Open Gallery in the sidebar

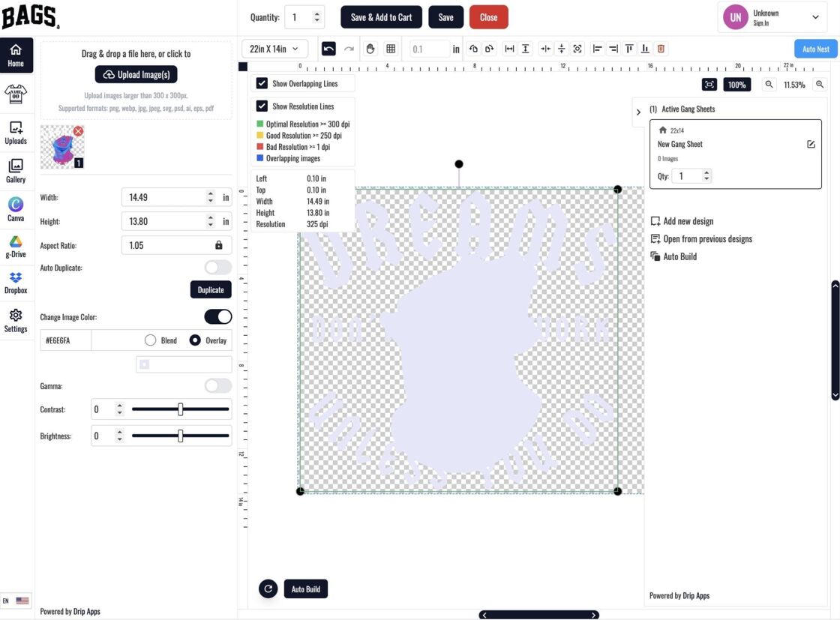tap(16, 172)
